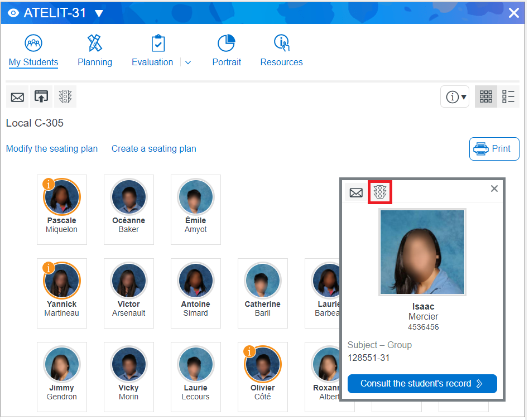The image size is (529, 420).
Task: Click the printer icon in the Print button
Action: point(482,148)
